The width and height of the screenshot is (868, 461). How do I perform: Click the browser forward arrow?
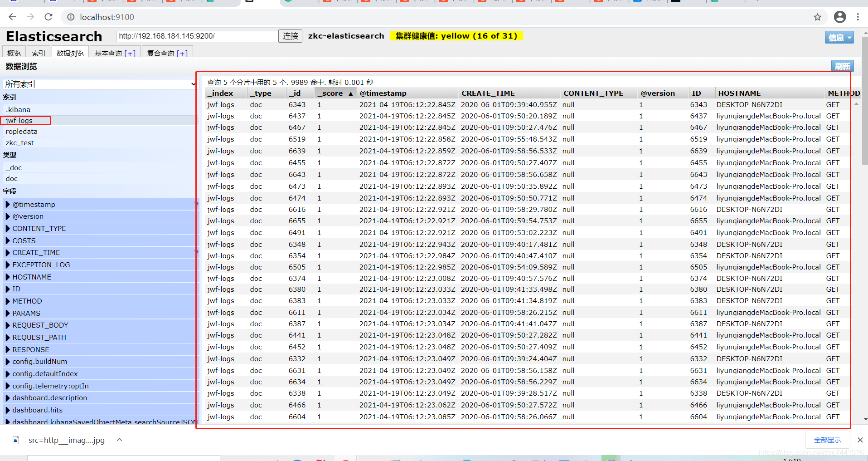tap(30, 17)
